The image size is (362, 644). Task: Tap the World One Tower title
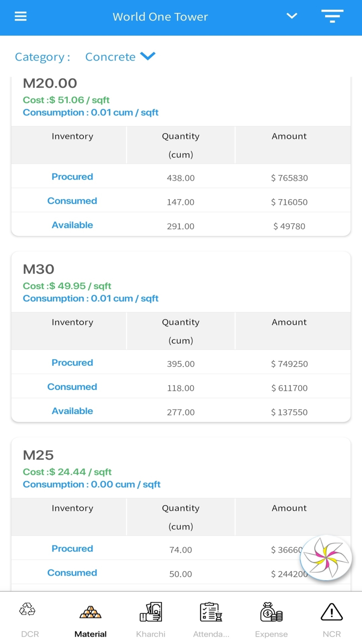tap(160, 17)
